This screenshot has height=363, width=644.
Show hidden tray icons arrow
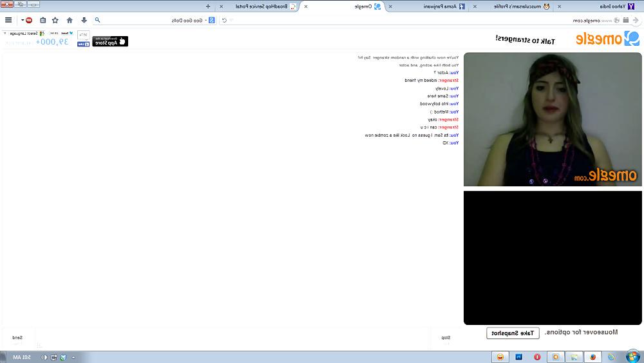[x=73, y=357]
